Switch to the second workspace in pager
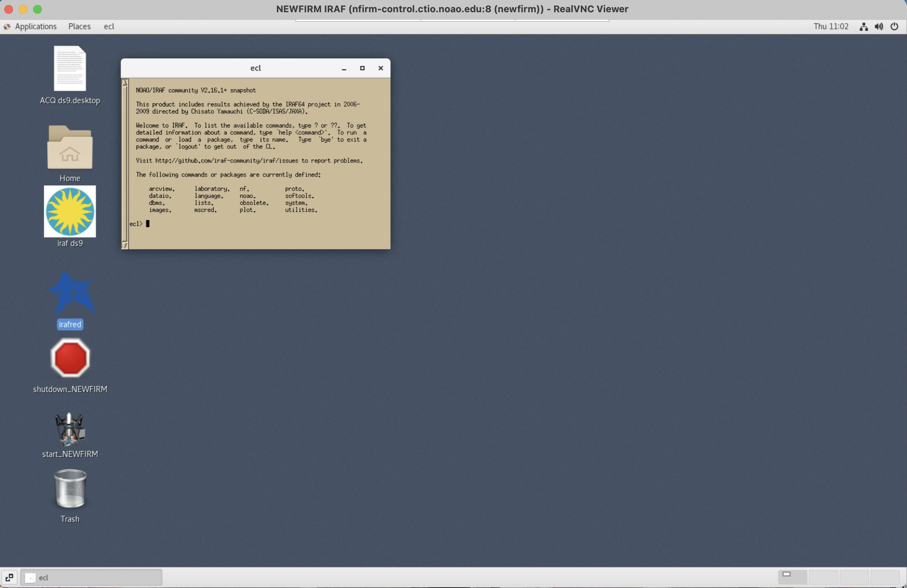Screen dimensions: 907x588 [x=823, y=577]
